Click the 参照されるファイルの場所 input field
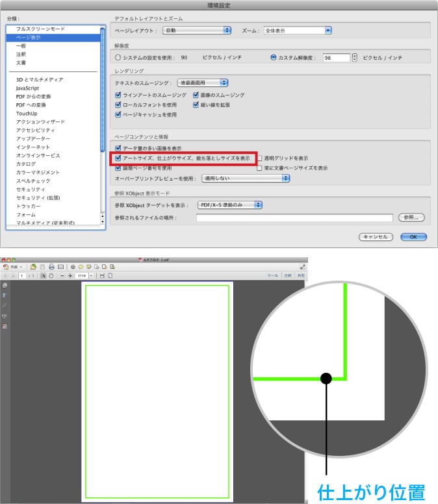This screenshot has width=438, height=504. 294,218
